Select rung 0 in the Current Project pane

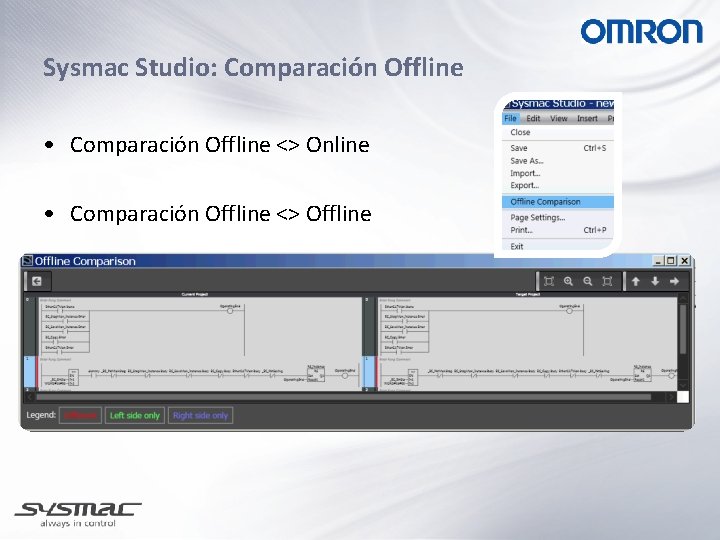[30, 326]
